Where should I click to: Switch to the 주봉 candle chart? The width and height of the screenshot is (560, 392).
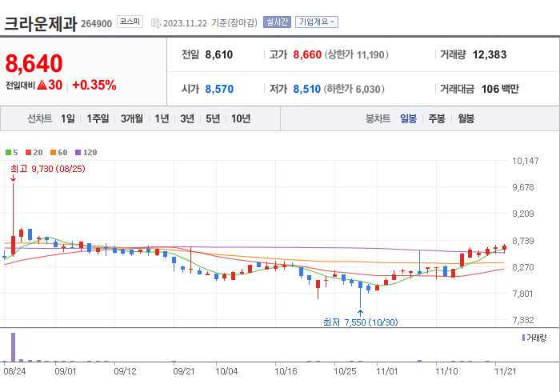(437, 118)
